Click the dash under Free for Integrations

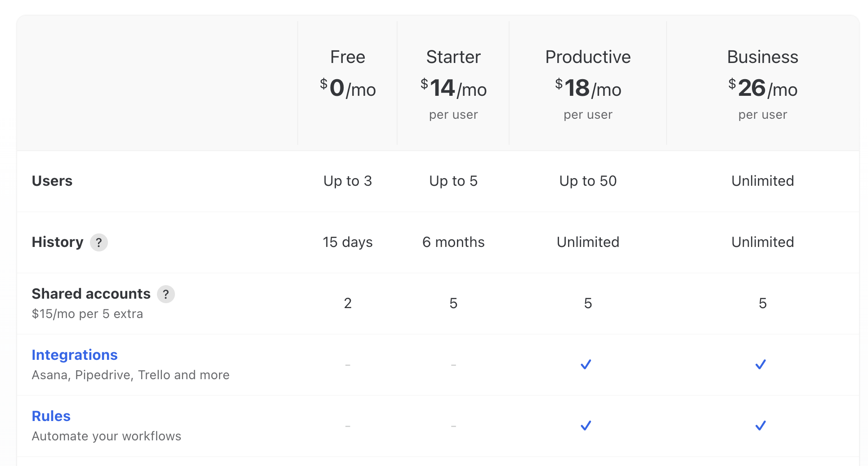[x=348, y=364]
